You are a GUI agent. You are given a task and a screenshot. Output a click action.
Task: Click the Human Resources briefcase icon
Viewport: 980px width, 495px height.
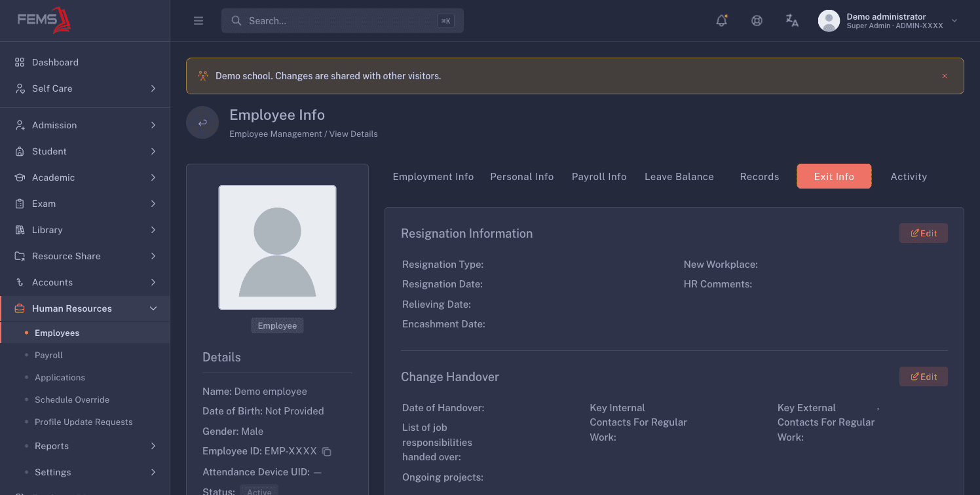(x=20, y=308)
